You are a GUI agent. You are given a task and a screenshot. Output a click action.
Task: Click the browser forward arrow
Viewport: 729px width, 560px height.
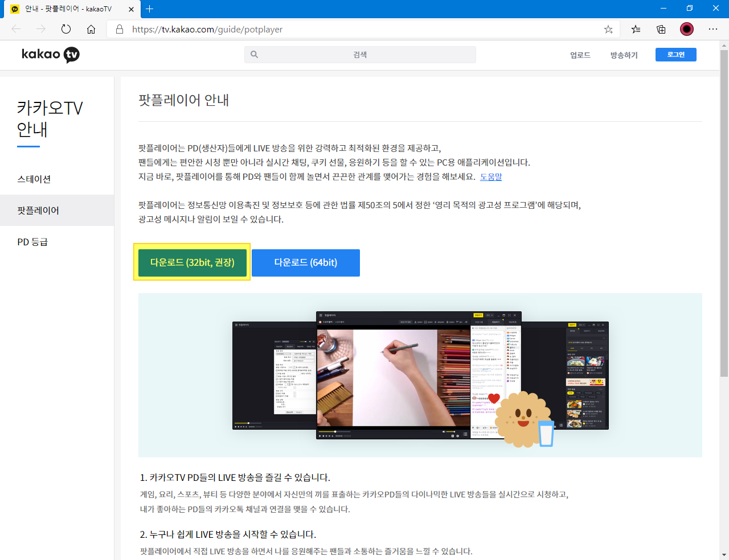tap(41, 29)
